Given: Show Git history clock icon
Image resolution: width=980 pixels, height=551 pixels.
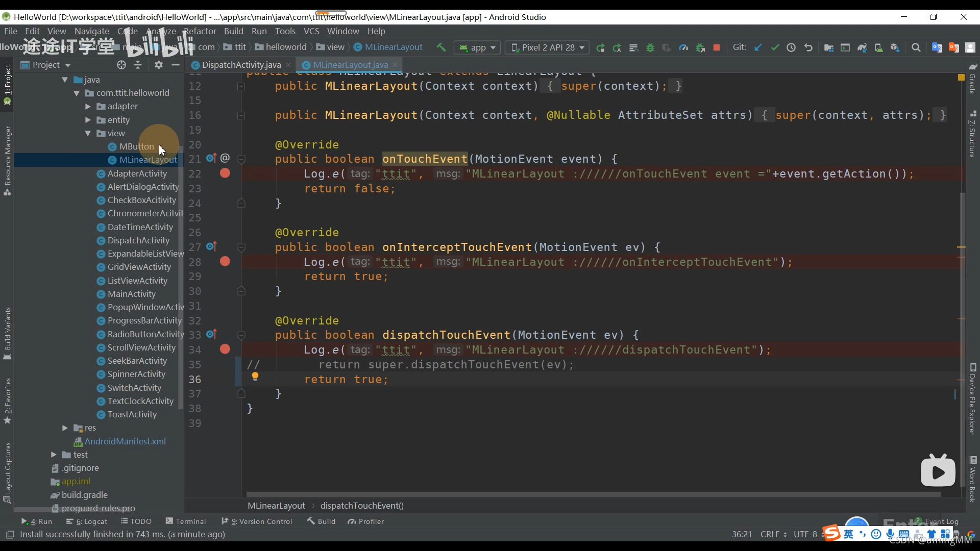Looking at the screenshot, I should point(791,47).
